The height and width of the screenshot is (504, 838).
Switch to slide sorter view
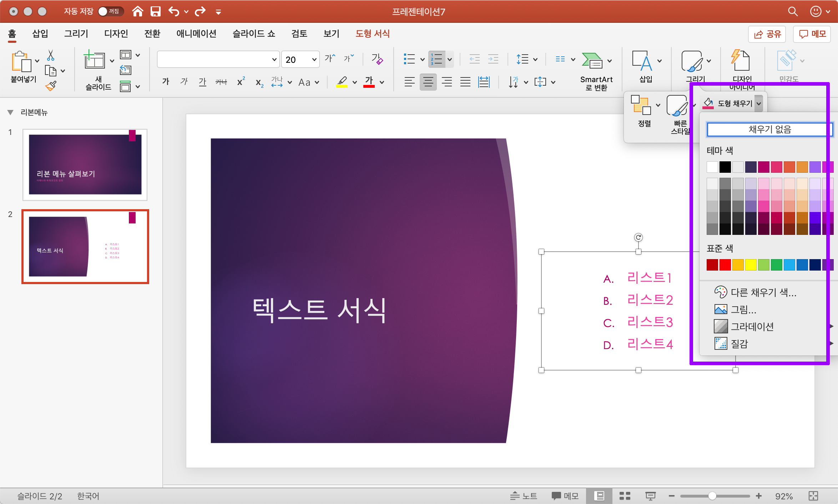[625, 496]
